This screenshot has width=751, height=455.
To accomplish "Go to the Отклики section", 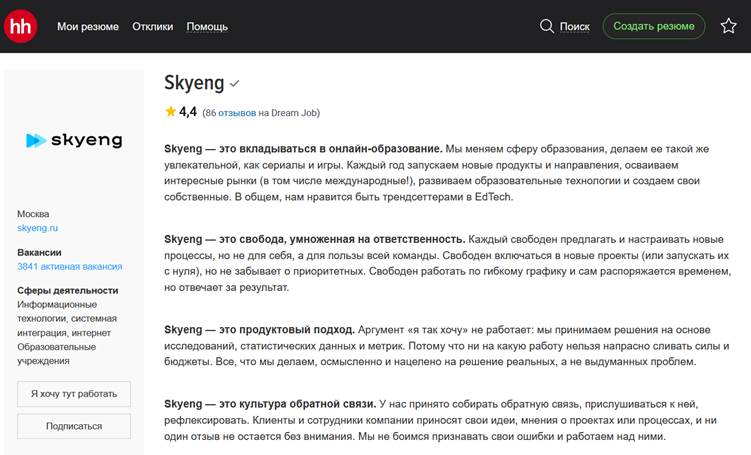I will pos(152,26).
